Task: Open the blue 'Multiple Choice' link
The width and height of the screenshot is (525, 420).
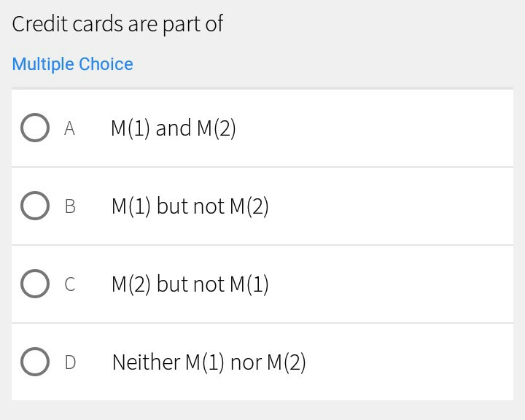Action: pyautogui.click(x=72, y=64)
